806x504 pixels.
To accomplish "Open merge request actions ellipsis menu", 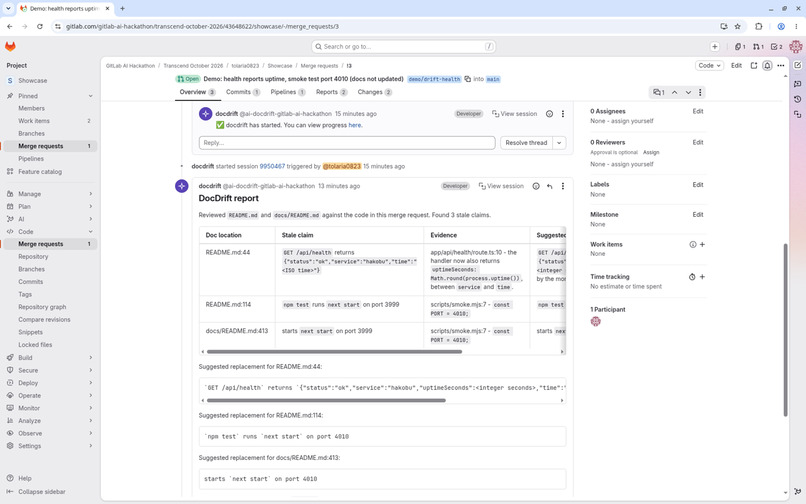I will click(781, 66).
